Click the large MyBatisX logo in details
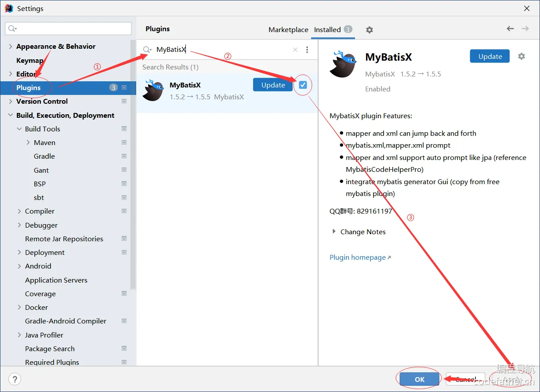The height and width of the screenshot is (392, 540). (343, 64)
